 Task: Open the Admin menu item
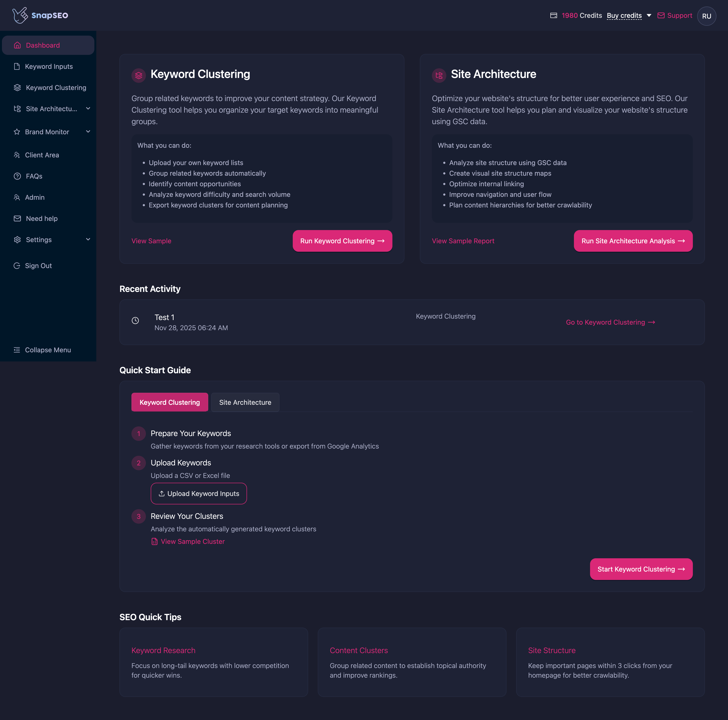(48, 197)
